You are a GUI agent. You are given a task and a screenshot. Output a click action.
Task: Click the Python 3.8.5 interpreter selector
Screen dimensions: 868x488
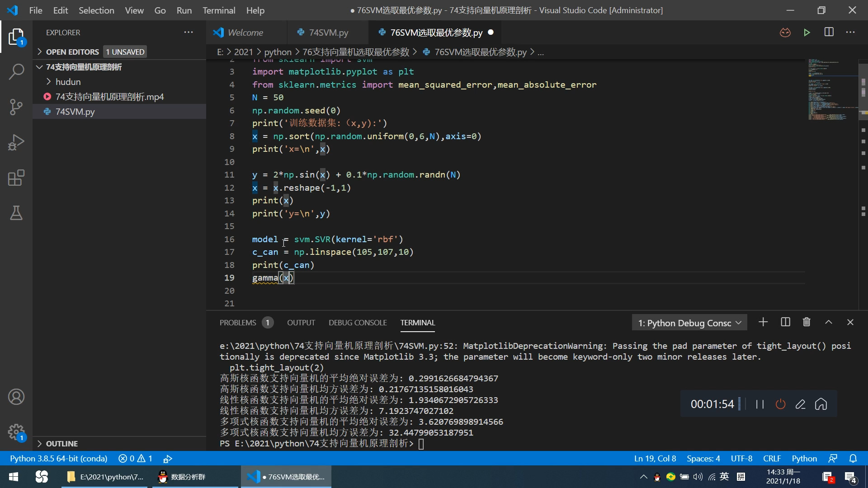click(59, 459)
